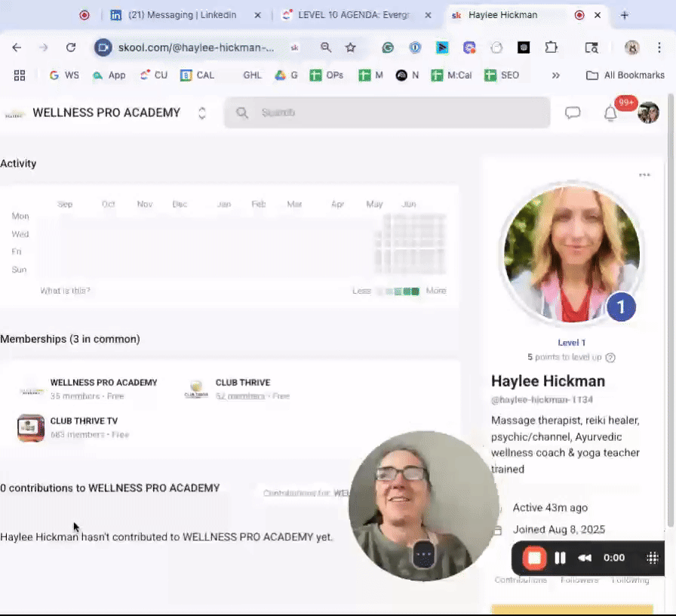The image size is (676, 616).
Task: Click the page vertical scrollbar
Action: [671, 310]
